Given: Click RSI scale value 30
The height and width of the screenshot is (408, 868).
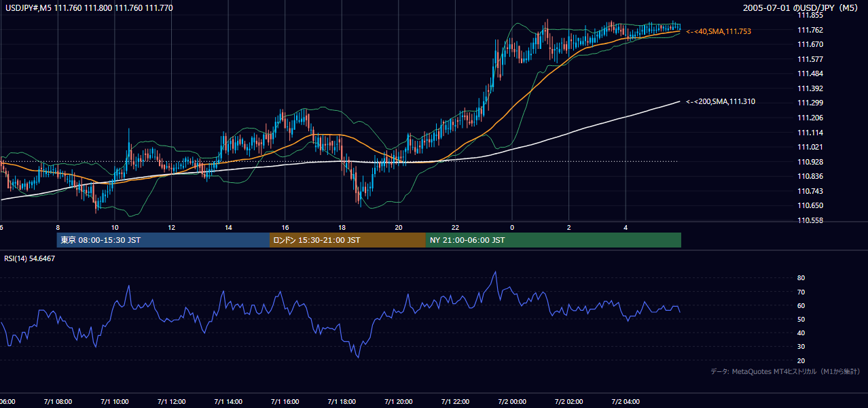Looking at the screenshot, I should coord(801,347).
